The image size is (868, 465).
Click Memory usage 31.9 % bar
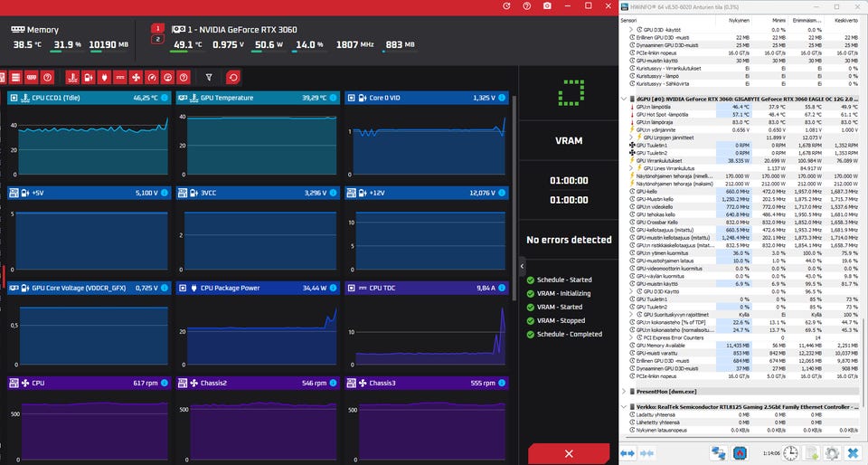67,51
